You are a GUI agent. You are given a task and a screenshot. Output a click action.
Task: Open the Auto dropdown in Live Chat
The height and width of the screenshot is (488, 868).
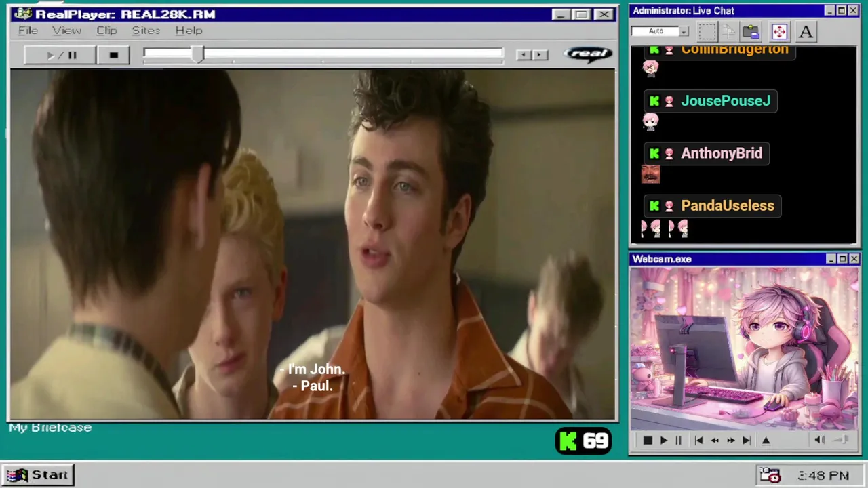(x=684, y=31)
